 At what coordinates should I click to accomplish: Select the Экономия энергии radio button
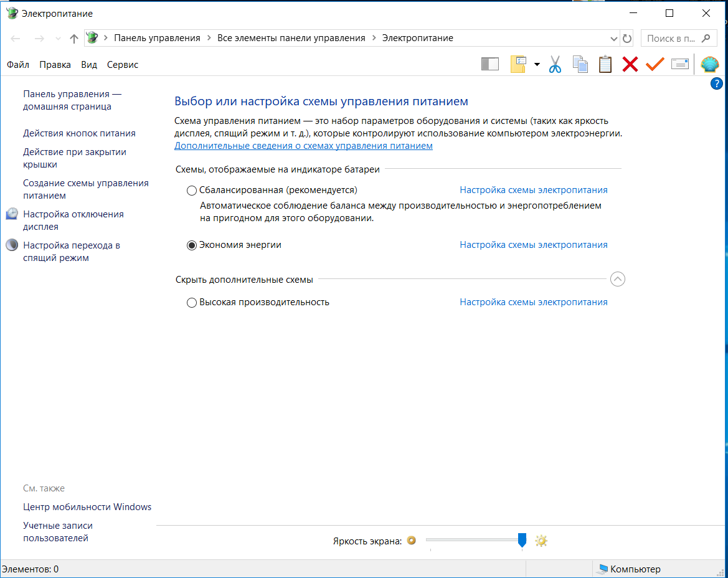coord(192,245)
